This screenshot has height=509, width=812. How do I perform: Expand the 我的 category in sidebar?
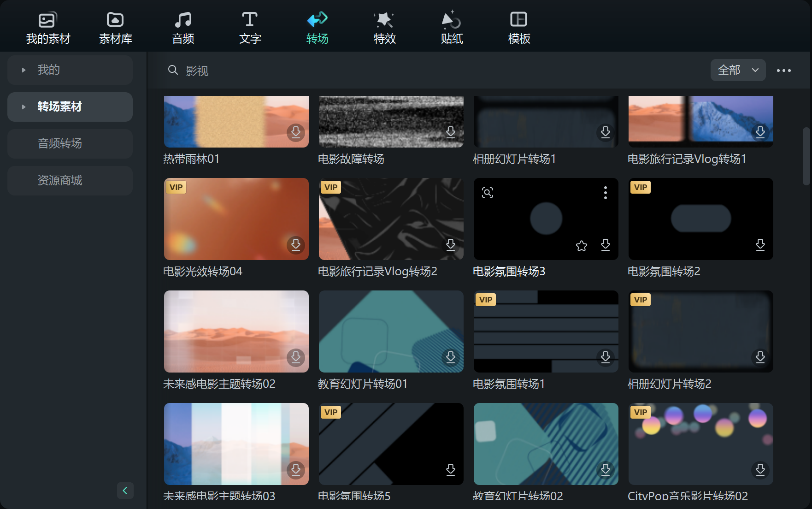(24, 70)
